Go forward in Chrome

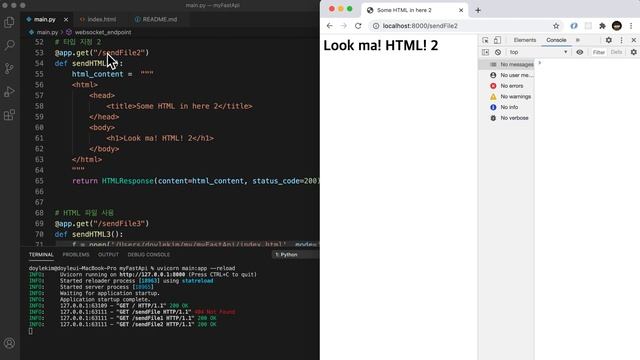point(344,26)
